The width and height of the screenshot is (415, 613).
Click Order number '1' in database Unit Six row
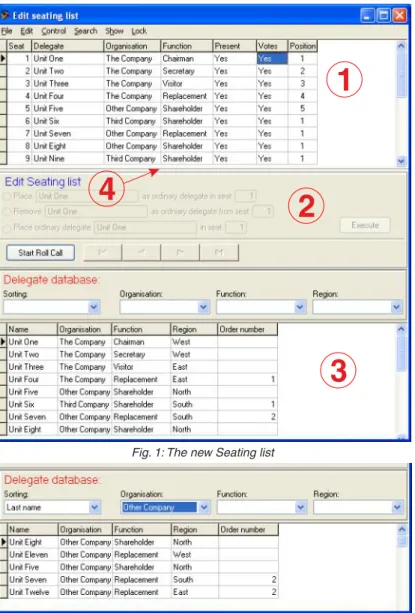coord(247,404)
